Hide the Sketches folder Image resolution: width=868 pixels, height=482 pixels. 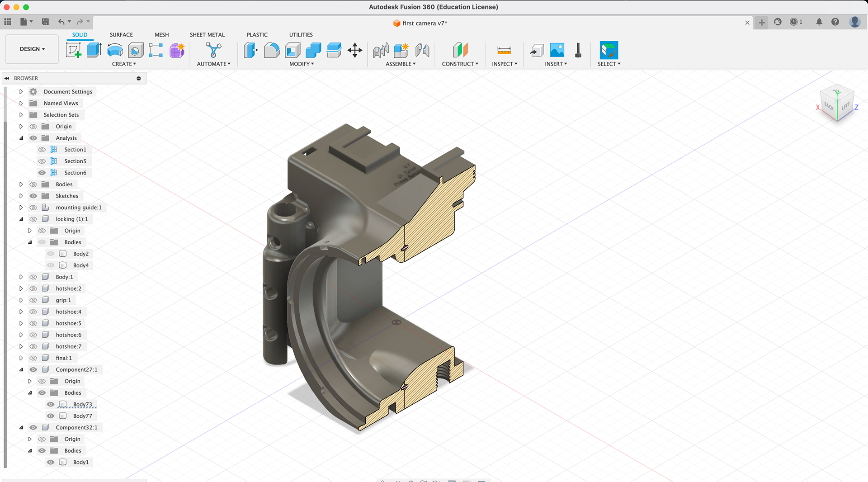tap(33, 196)
